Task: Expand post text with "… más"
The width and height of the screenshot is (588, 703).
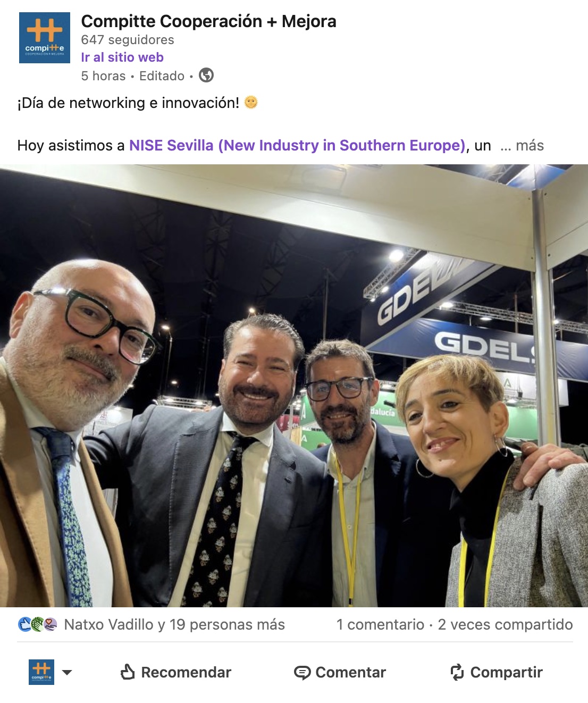Action: pos(522,146)
